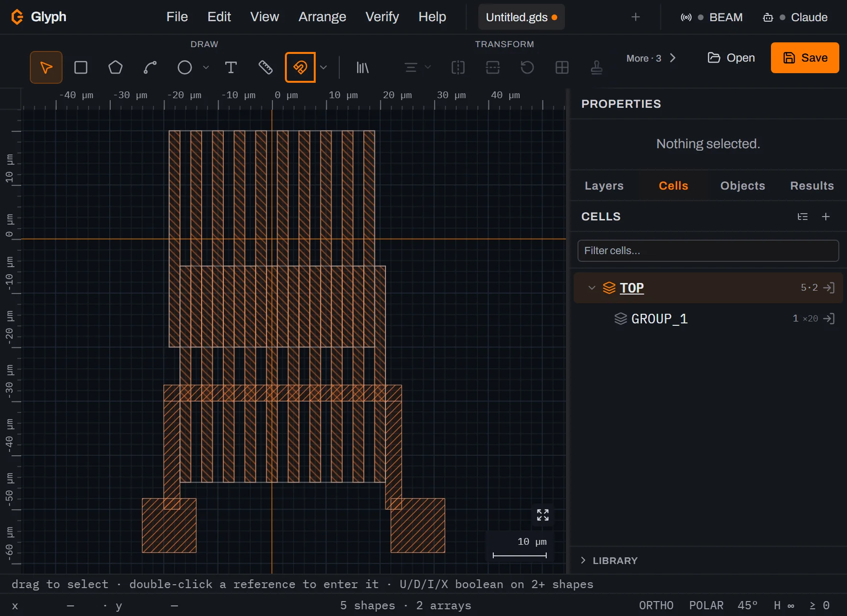
Task: Enter the GROUP_1 cell via arrow icon
Action: tap(829, 319)
